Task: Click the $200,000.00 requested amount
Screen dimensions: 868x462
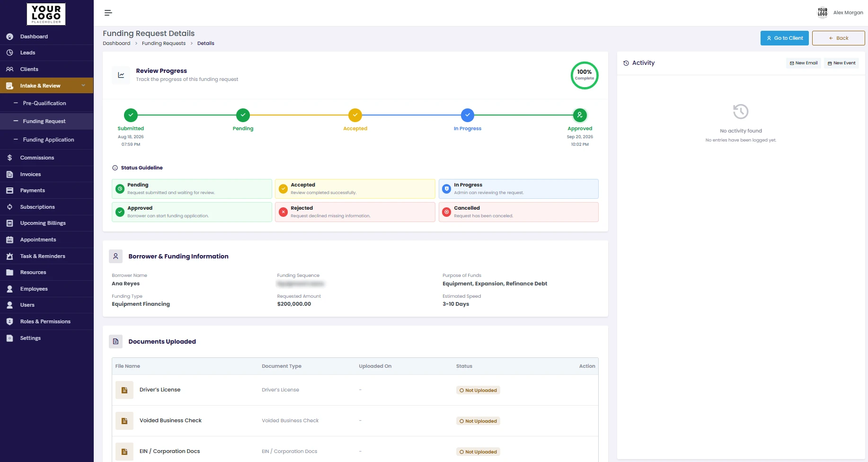Action: coord(294,304)
